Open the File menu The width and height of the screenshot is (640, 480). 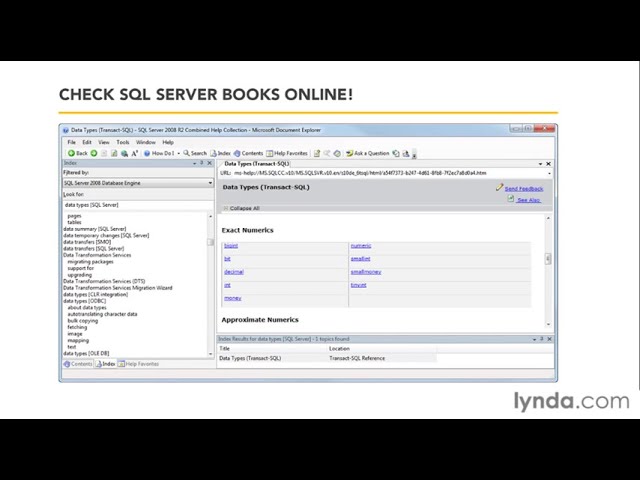click(71, 142)
